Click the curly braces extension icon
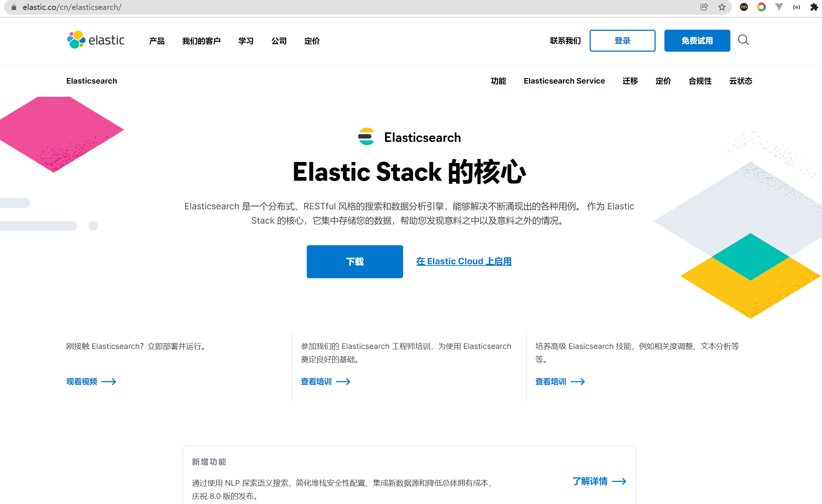 [x=796, y=7]
